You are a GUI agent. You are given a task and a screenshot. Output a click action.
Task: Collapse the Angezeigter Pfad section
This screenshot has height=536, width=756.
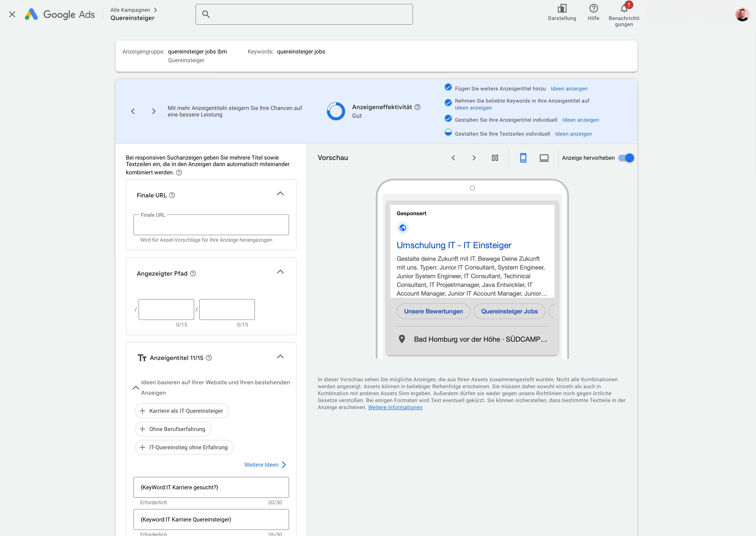point(280,272)
